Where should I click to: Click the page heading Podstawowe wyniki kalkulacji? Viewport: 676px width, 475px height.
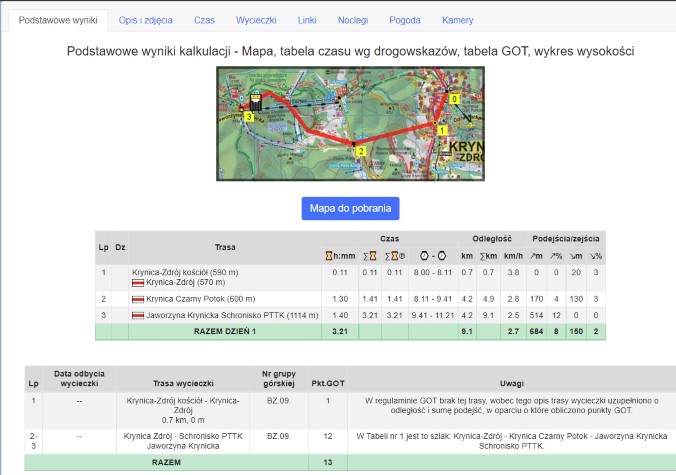351,52
